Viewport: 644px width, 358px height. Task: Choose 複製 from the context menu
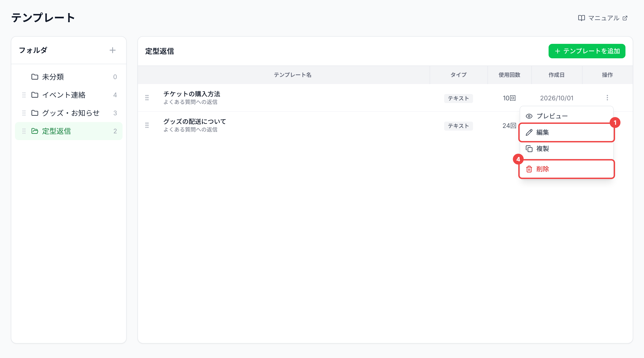[x=566, y=149]
